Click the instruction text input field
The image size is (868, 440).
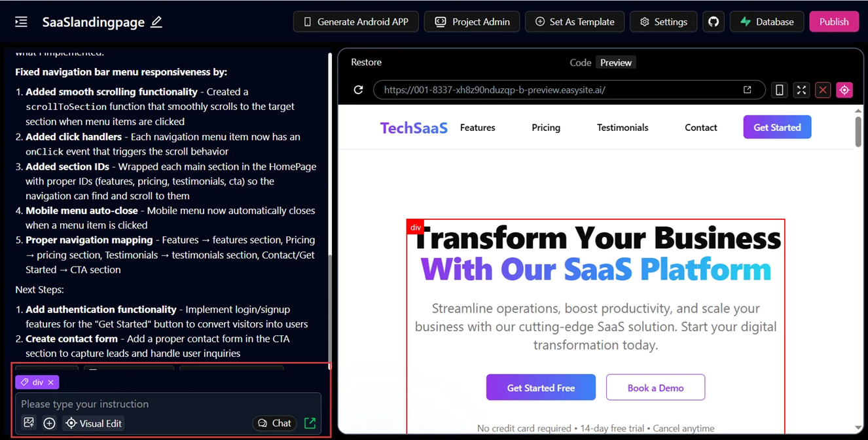coord(168,404)
